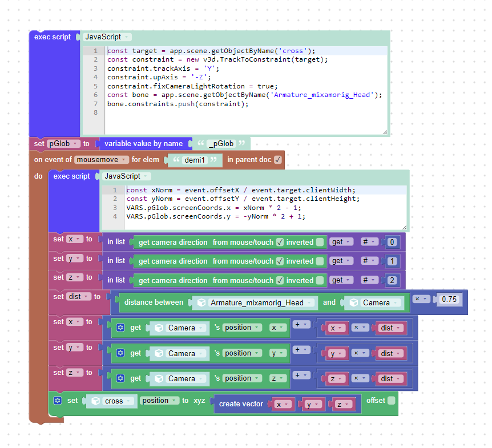The image size is (492, 448).
Task: Open z variable dropdown in create vector
Action: pos(342,405)
